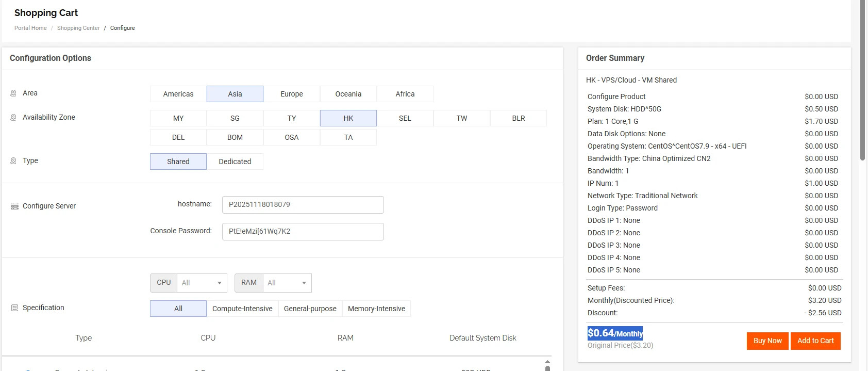Click the Specification list icon
The image size is (868, 371).
14,308
